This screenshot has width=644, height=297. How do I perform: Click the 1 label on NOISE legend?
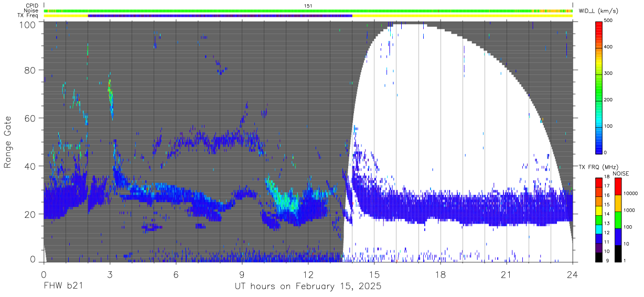click(x=625, y=260)
